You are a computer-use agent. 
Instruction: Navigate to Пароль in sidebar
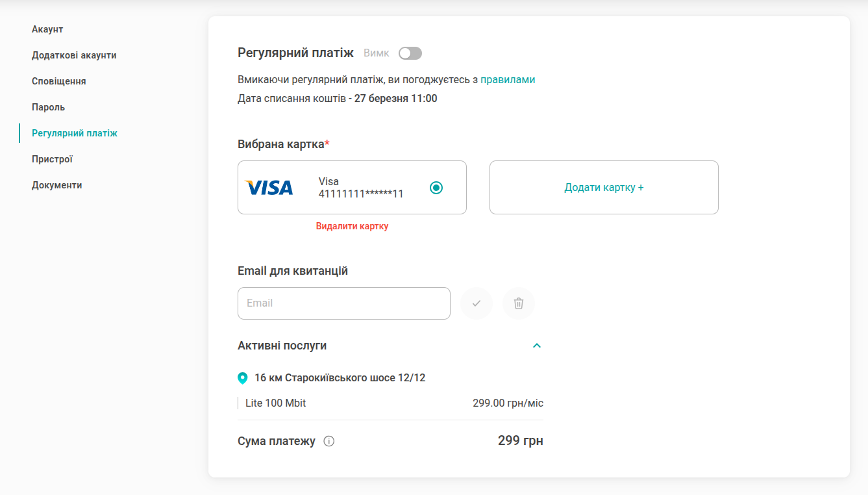[x=49, y=107]
